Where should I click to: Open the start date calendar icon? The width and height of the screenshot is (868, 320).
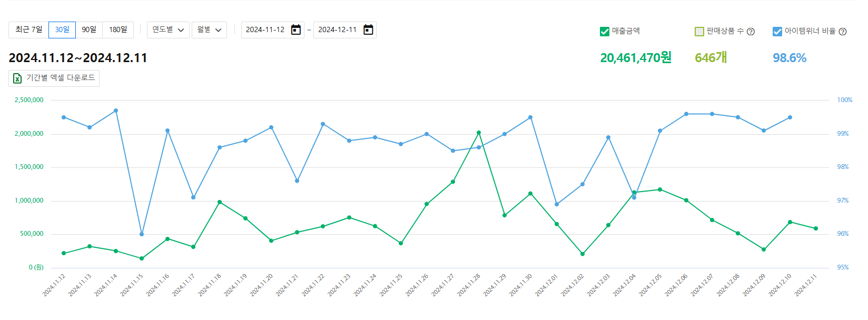(x=296, y=30)
